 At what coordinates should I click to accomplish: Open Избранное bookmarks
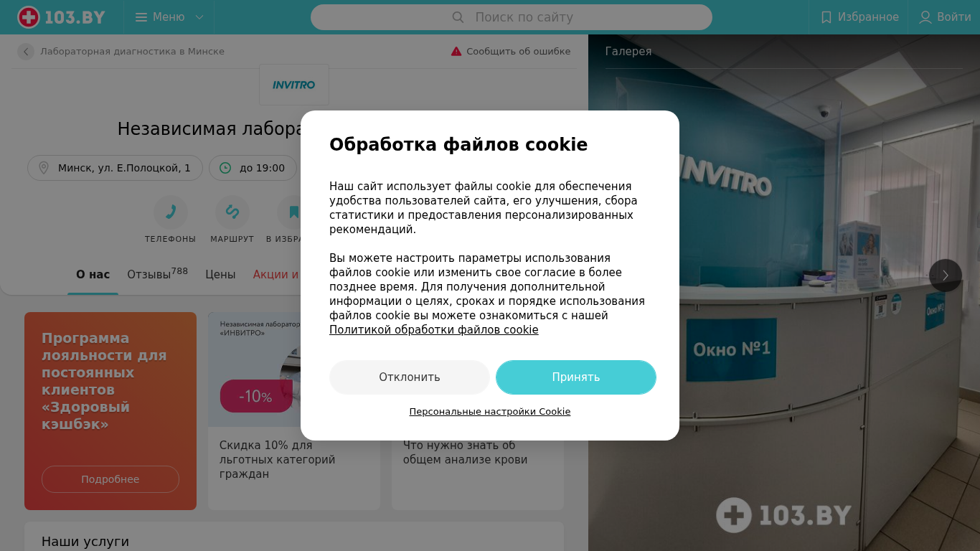pyautogui.click(x=859, y=17)
